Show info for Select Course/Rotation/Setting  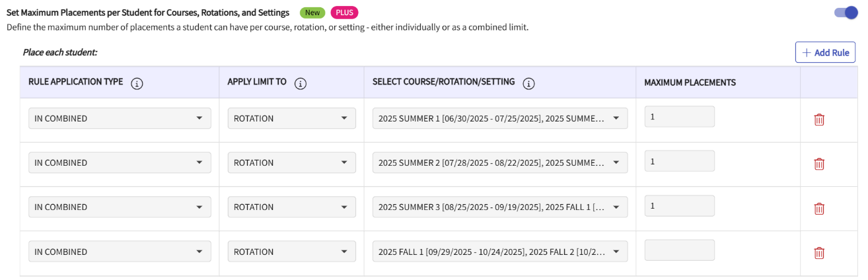528,83
